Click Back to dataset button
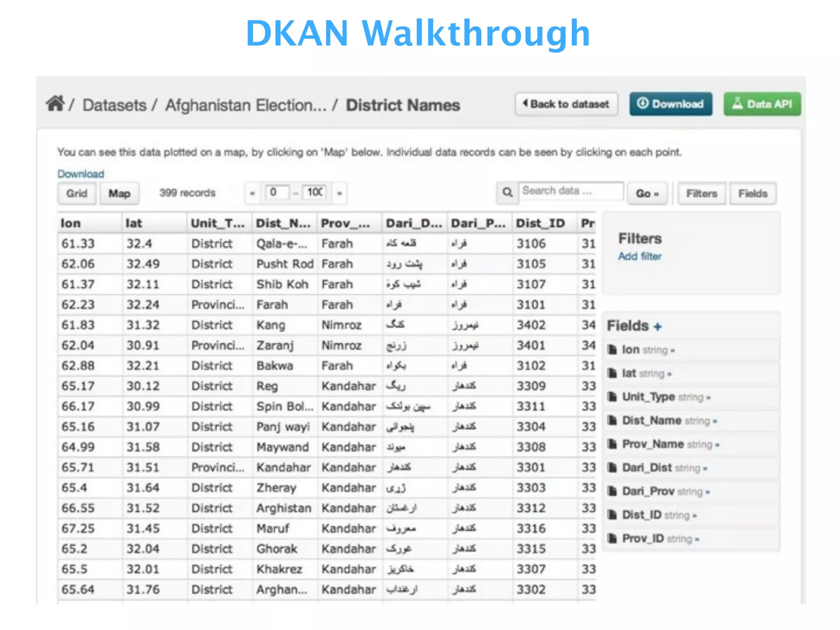This screenshot has height=630, width=840. click(x=566, y=104)
